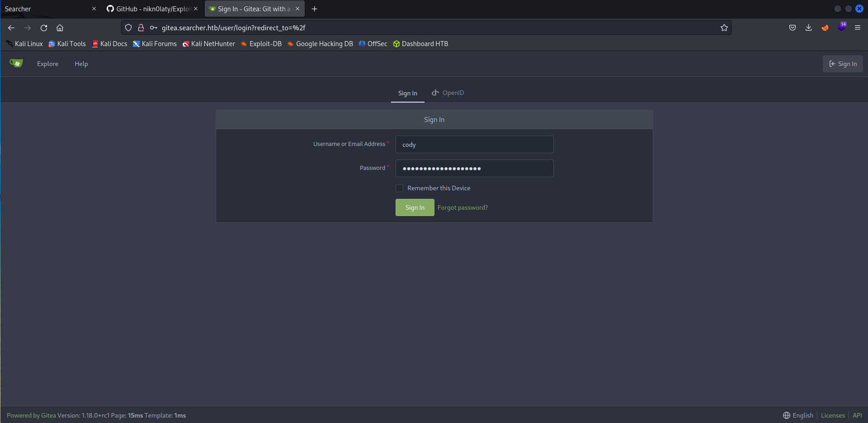The image size is (868, 423).
Task: Click the Username or Email field
Action: [474, 145]
